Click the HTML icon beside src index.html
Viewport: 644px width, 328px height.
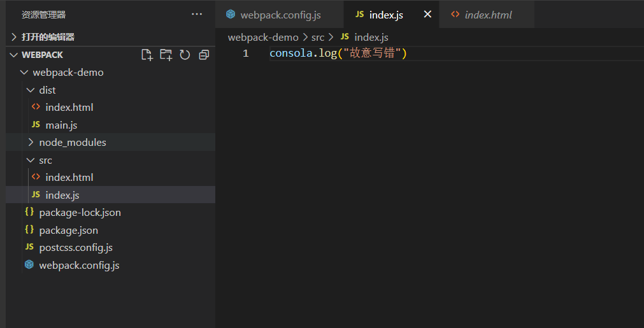[x=36, y=177]
